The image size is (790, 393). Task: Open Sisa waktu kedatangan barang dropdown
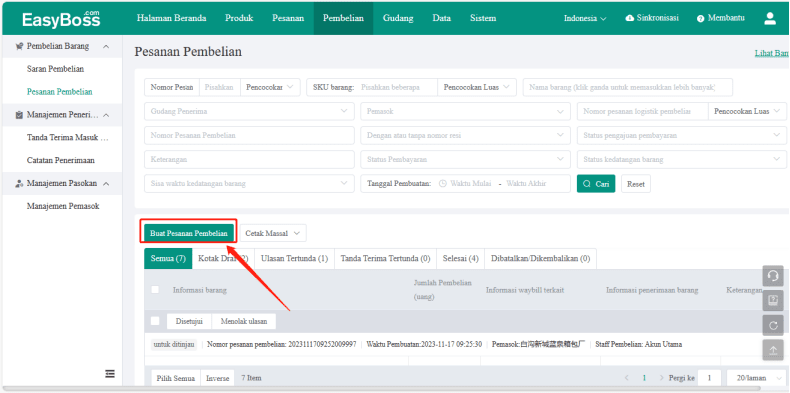coord(249,184)
